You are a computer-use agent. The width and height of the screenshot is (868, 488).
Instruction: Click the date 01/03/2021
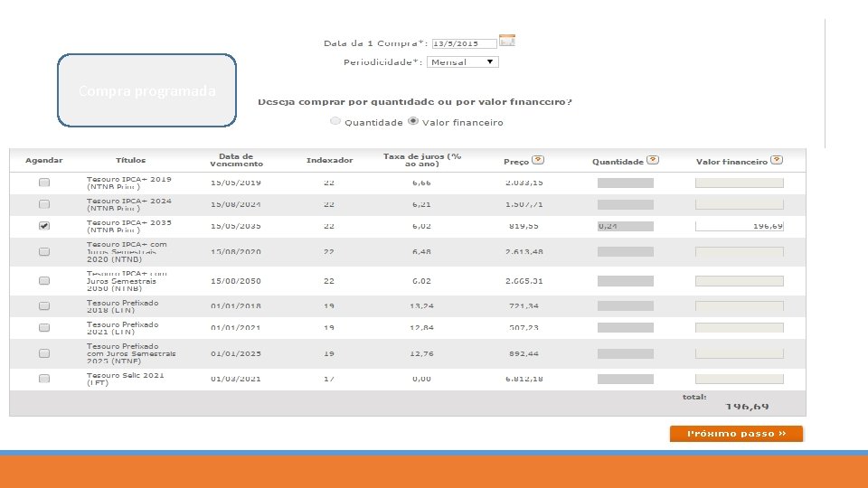pyautogui.click(x=236, y=379)
